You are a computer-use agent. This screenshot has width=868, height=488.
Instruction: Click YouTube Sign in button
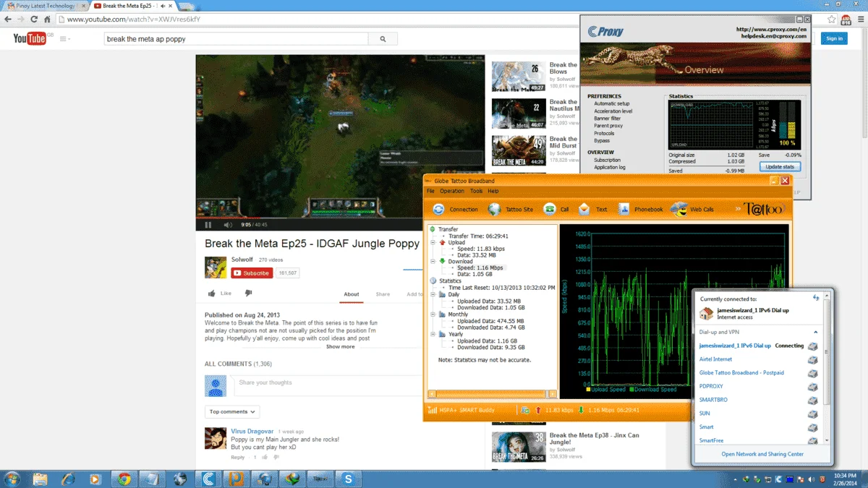[834, 38]
